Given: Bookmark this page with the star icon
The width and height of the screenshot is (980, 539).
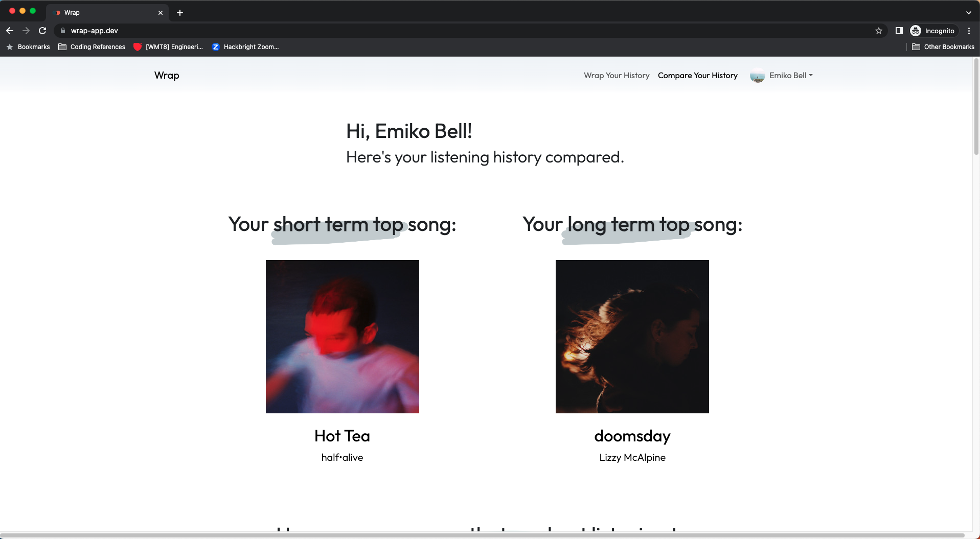Looking at the screenshot, I should pyautogui.click(x=879, y=31).
